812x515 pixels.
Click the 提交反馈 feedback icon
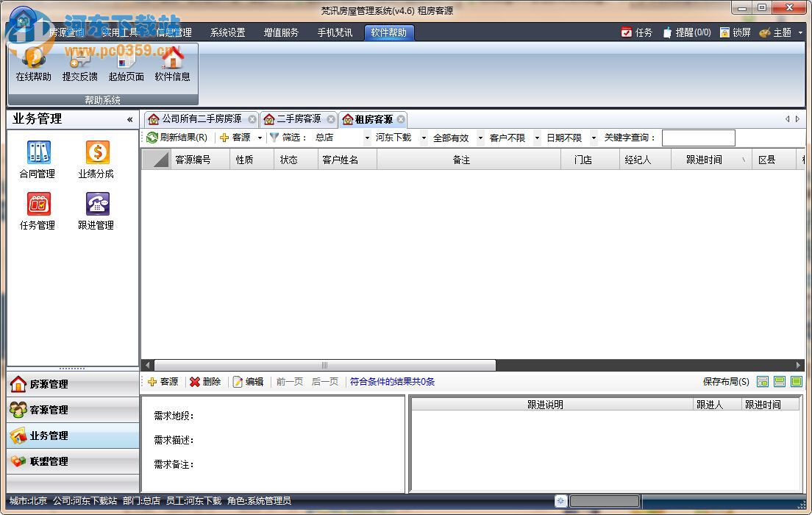click(79, 68)
